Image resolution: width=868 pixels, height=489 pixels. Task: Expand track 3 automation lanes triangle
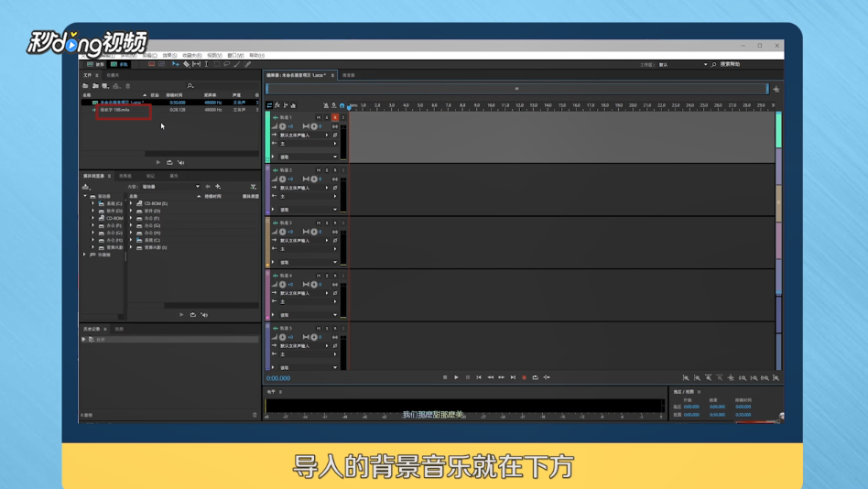tap(273, 262)
